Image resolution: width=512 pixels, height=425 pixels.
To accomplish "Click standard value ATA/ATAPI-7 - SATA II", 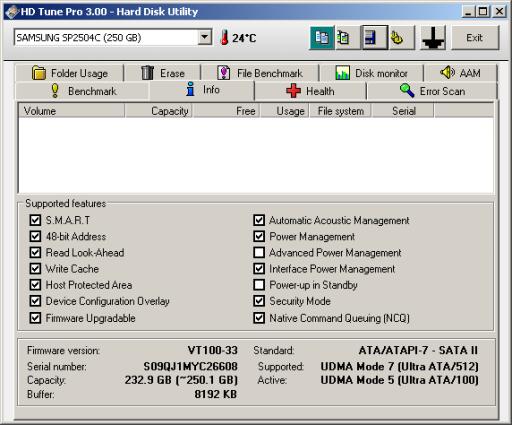I will [418, 350].
